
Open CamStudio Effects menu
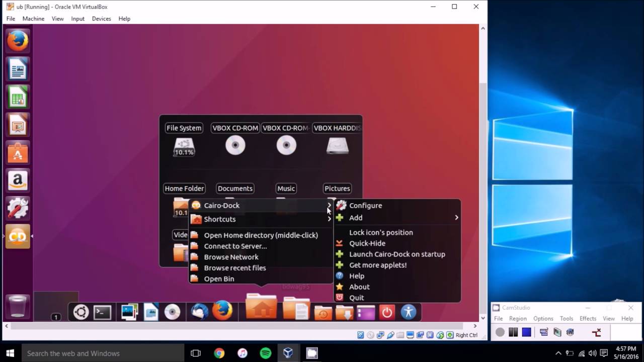(x=588, y=318)
